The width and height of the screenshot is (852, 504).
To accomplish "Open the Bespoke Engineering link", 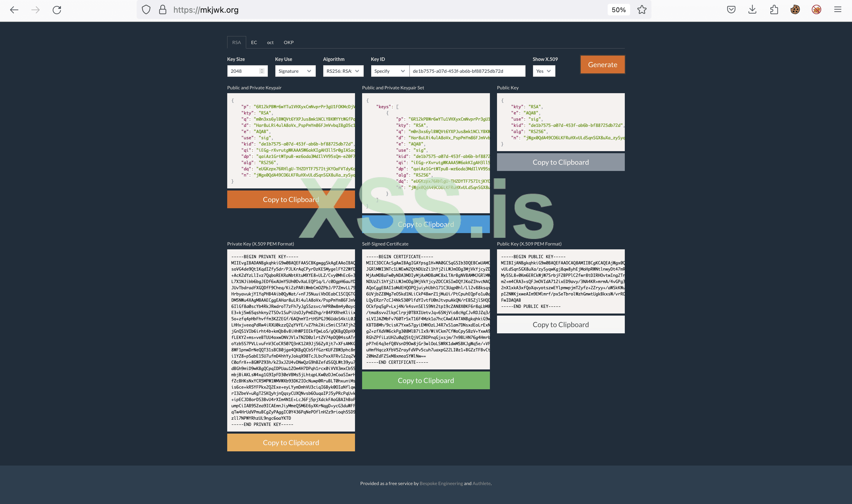I will coord(441,483).
